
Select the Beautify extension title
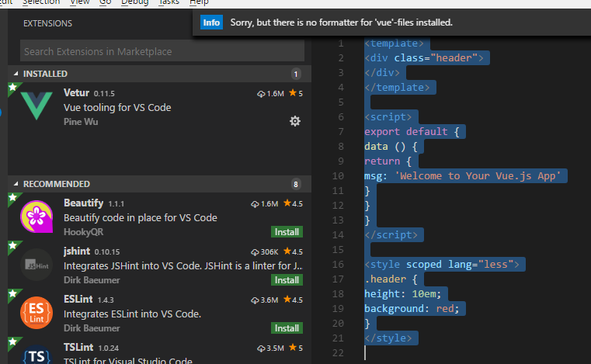[83, 203]
